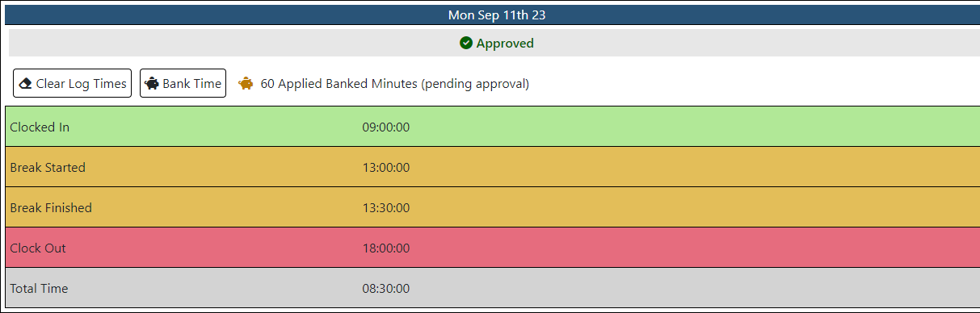
Task: Click the Break Finished time 13:30:00
Action: point(386,207)
